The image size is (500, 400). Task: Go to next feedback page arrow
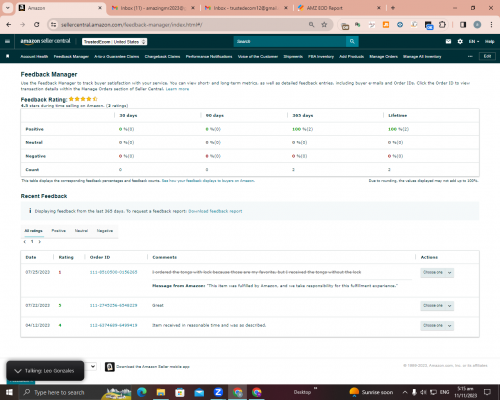[x=40, y=242]
